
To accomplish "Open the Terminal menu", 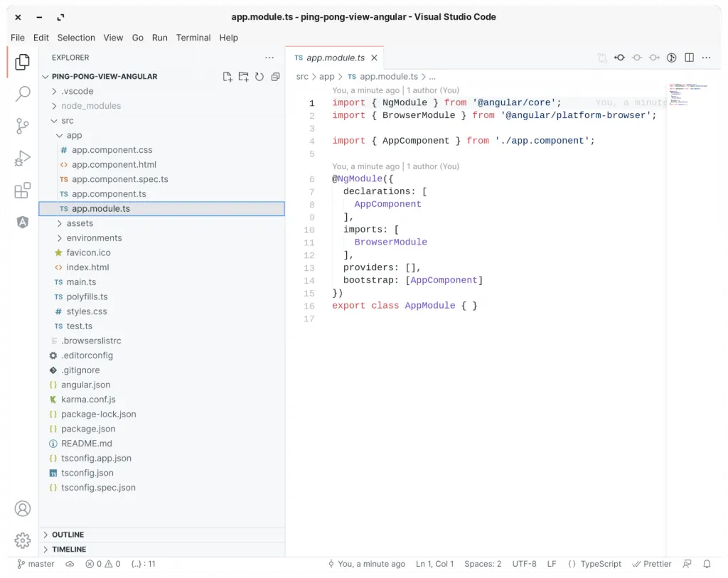I will pos(193,38).
